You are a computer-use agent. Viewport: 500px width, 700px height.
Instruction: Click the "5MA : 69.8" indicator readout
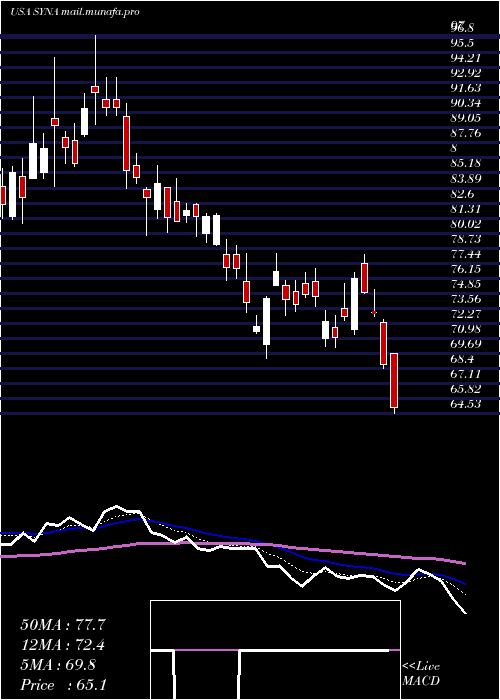(x=58, y=665)
